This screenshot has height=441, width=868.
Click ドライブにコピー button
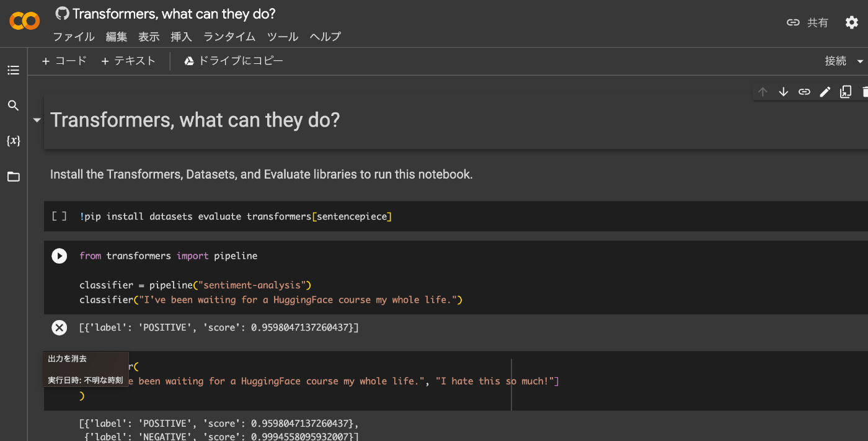click(x=234, y=61)
